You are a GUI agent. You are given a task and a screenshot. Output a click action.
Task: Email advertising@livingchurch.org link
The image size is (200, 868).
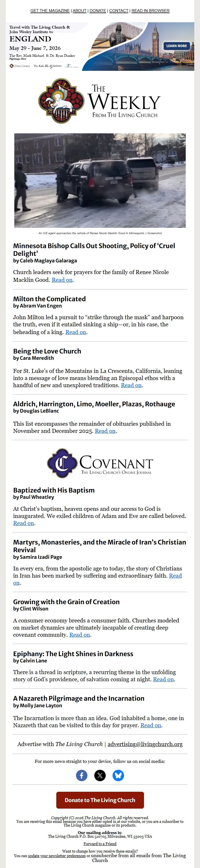click(145, 744)
